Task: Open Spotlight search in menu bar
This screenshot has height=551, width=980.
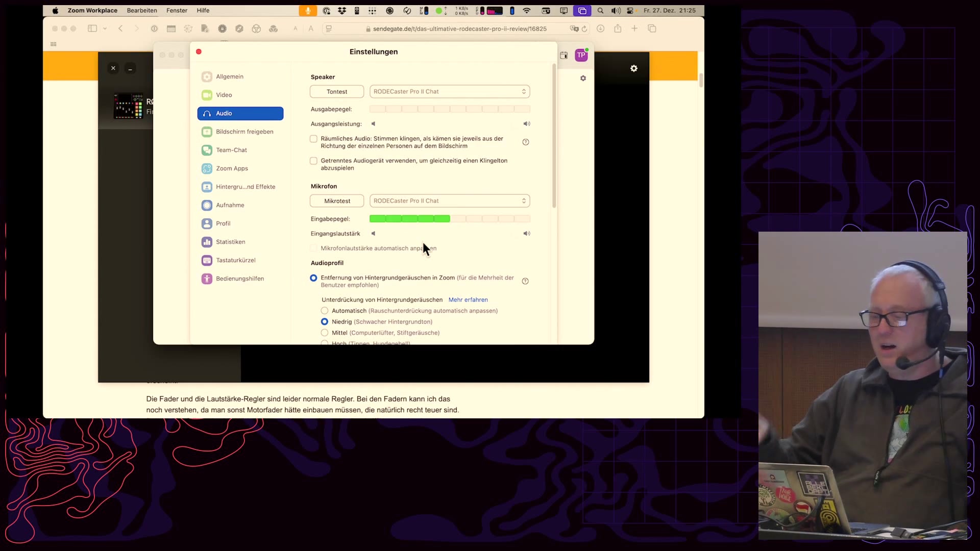Action: click(x=600, y=11)
